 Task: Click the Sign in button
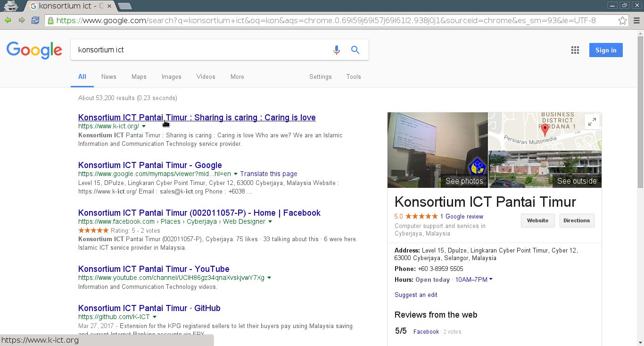(x=606, y=50)
